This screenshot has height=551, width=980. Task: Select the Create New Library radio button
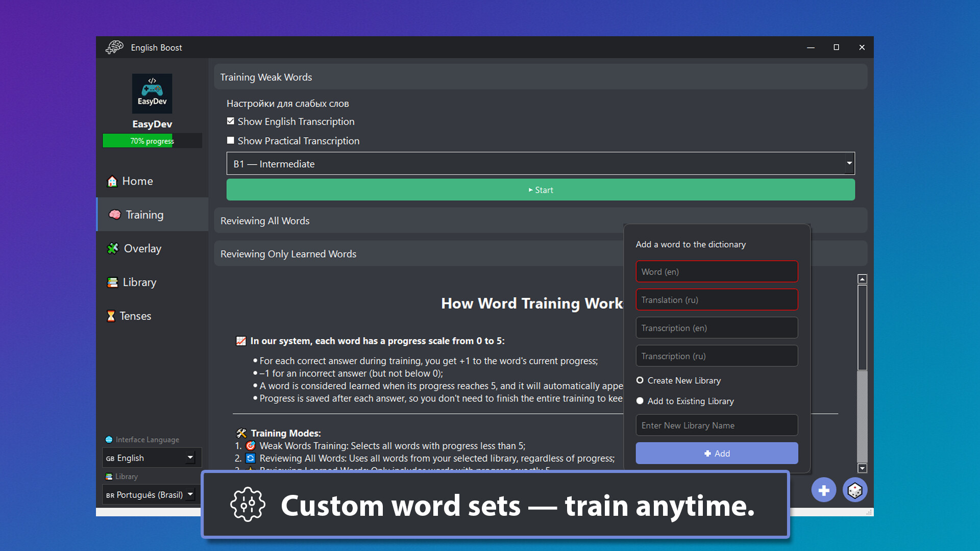[x=640, y=380]
